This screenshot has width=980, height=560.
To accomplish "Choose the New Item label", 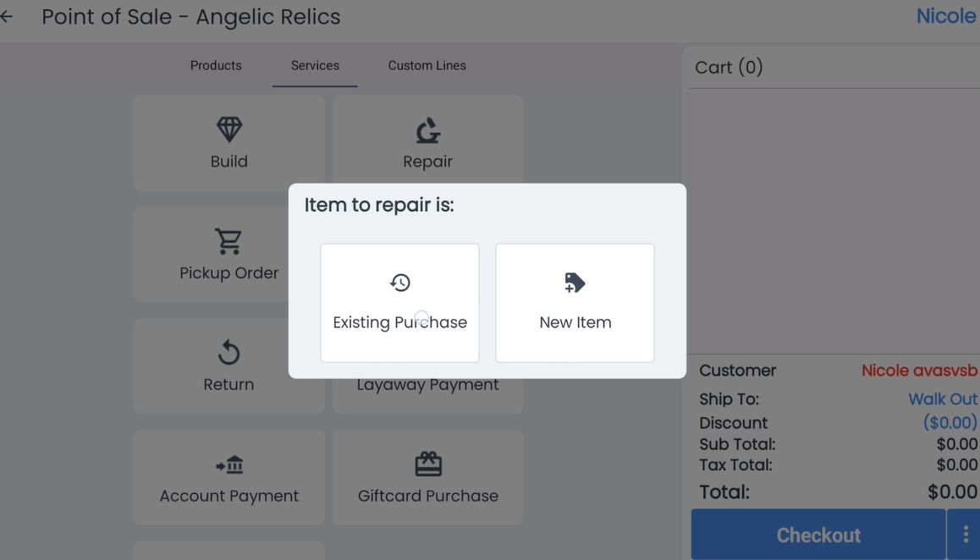I will coord(575,322).
